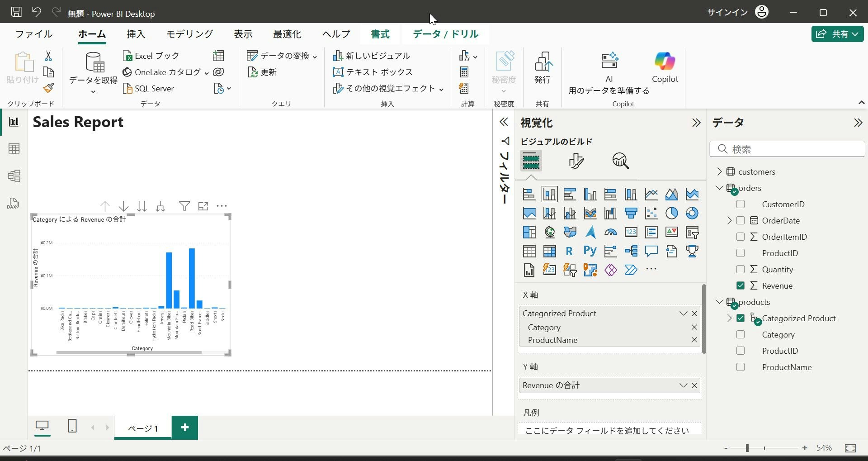Check the ProductName field checkbox
Image resolution: width=868 pixels, height=461 pixels.
(741, 367)
